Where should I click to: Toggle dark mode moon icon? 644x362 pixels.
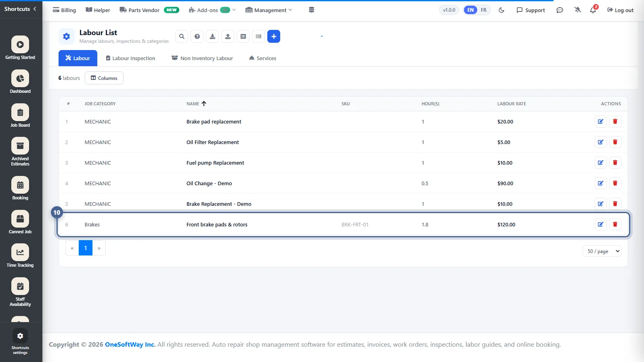pyautogui.click(x=501, y=10)
